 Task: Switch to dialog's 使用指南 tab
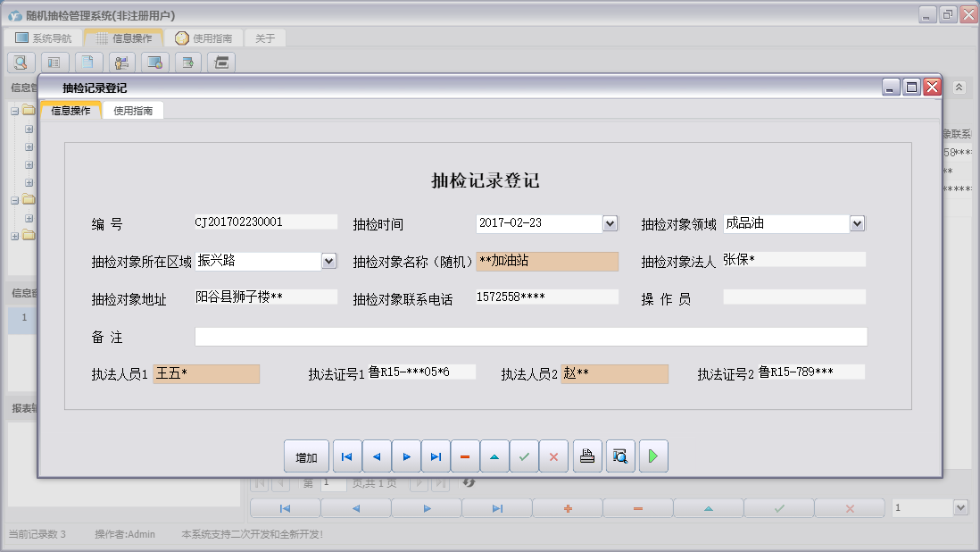click(133, 111)
